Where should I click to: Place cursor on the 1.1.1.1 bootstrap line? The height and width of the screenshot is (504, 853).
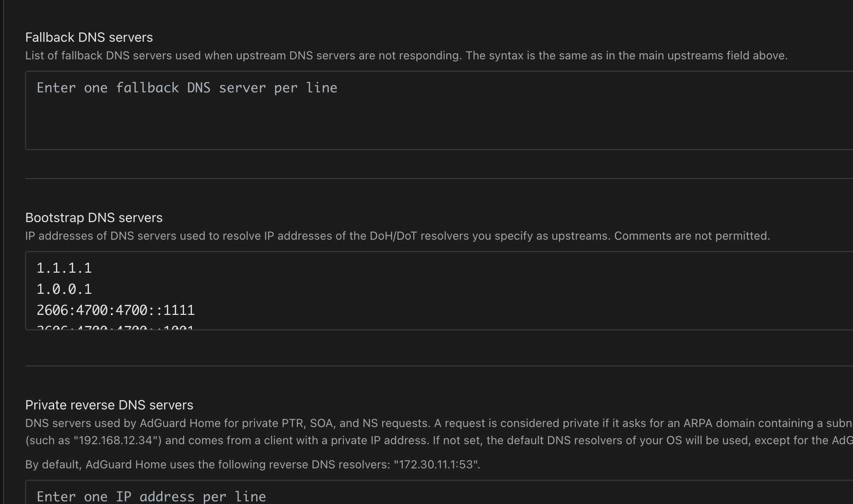64,268
